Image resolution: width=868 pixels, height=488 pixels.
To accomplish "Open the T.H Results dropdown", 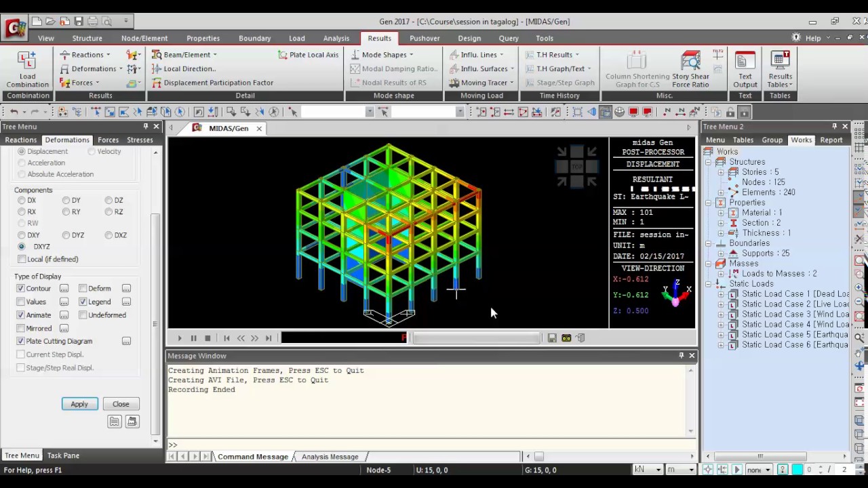I will pyautogui.click(x=551, y=54).
